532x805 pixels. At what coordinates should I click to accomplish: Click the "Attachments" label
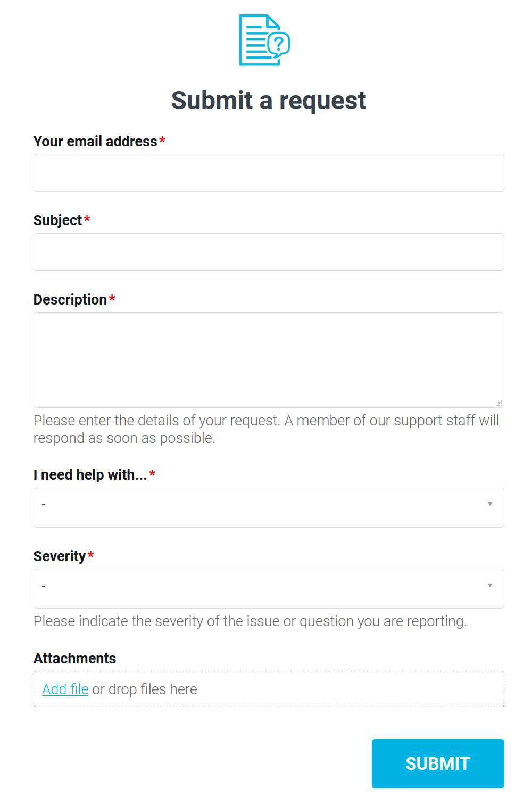click(x=74, y=659)
